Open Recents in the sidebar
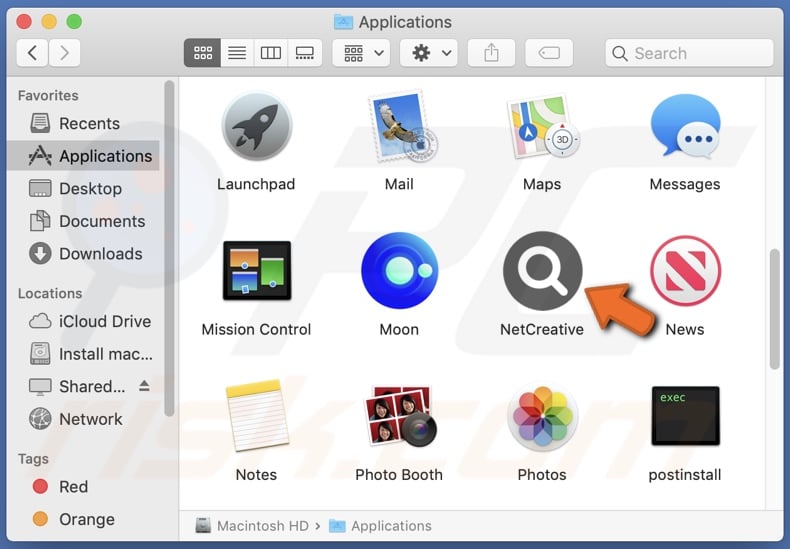790x549 pixels. (84, 123)
